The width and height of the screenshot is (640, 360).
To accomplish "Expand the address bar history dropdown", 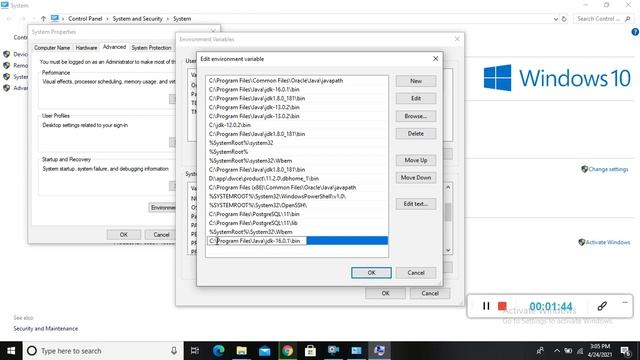I will [556, 19].
